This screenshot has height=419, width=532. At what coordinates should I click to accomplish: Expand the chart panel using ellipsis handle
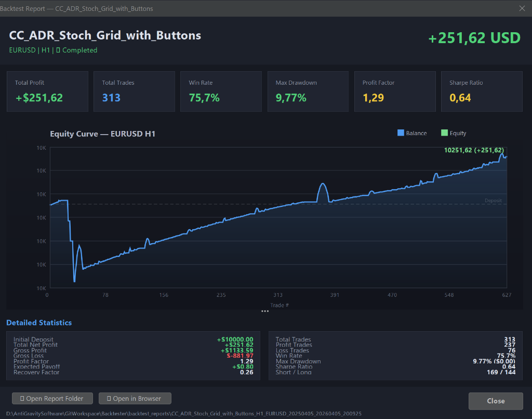[x=265, y=311]
